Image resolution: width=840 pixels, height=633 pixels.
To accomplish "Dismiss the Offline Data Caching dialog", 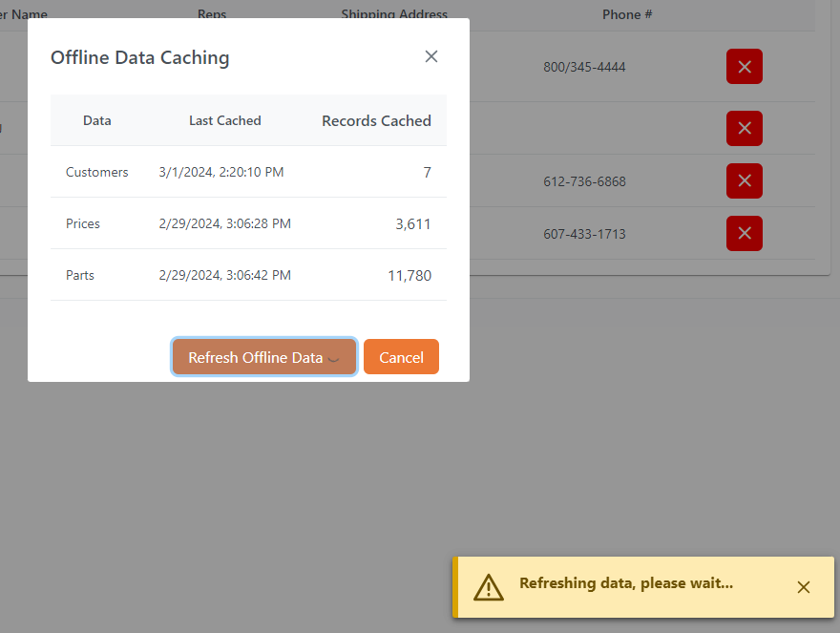I will coord(431,56).
